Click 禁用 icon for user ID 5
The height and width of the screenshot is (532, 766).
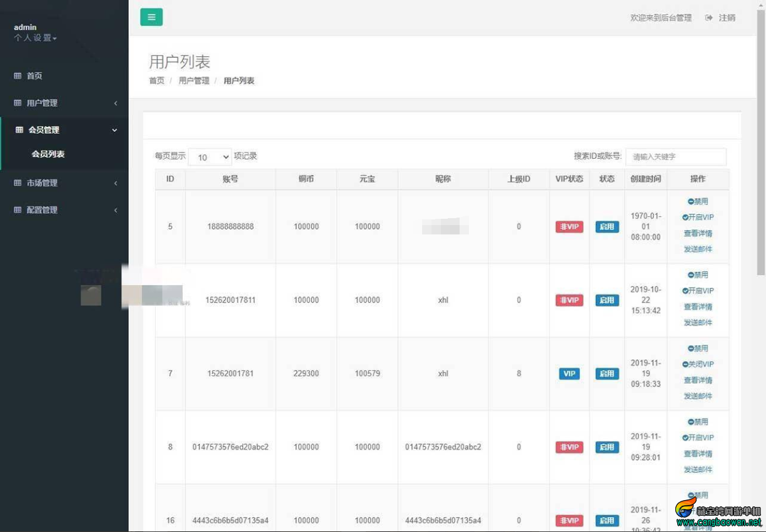(x=691, y=202)
